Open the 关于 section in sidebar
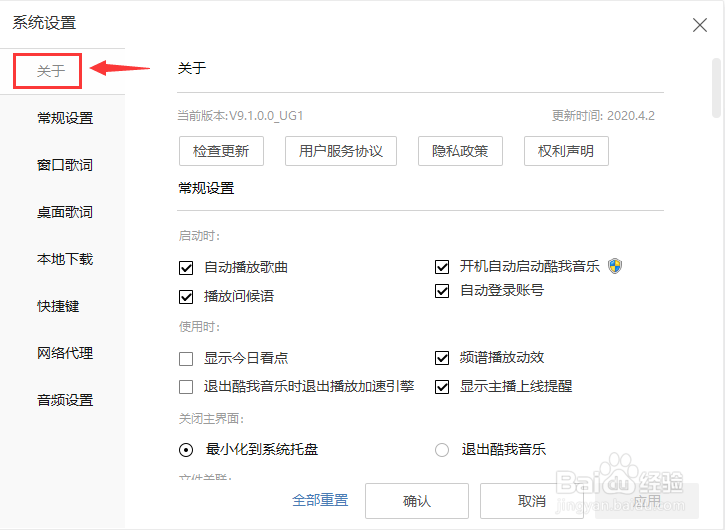Viewport: 725px width, 530px height. pos(51,71)
